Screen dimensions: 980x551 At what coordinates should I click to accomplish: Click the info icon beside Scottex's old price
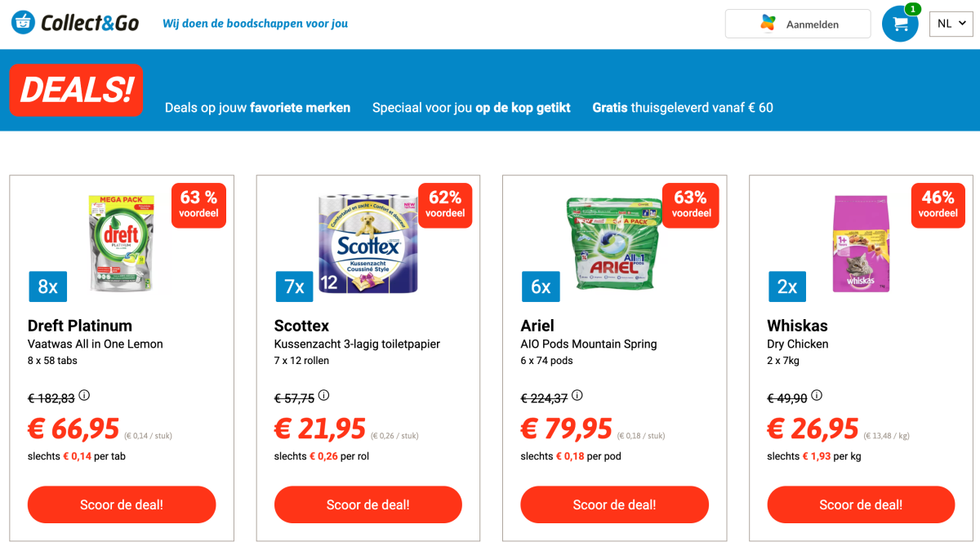coord(323,396)
